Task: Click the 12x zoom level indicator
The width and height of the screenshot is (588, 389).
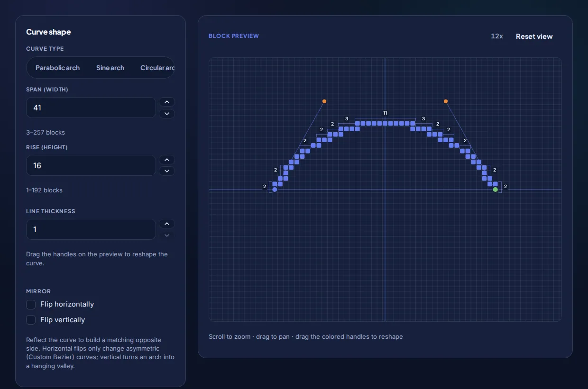Action: 497,36
